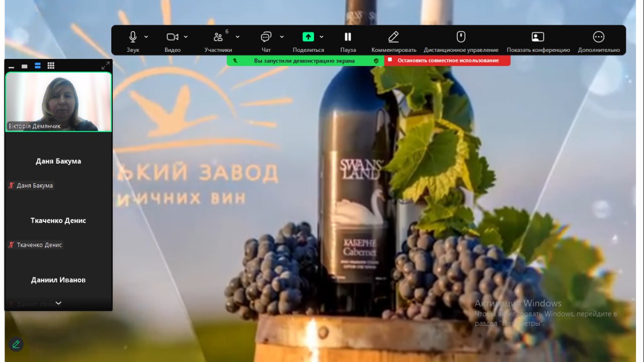Screen dimensions: 644x362
Task: Click the shield icon on the green sharing bar
Action: click(376, 60)
